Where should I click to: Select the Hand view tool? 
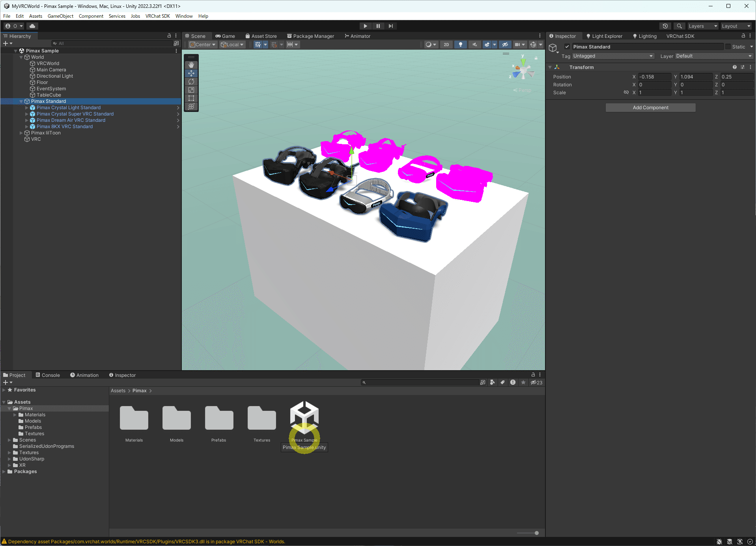[191, 65]
